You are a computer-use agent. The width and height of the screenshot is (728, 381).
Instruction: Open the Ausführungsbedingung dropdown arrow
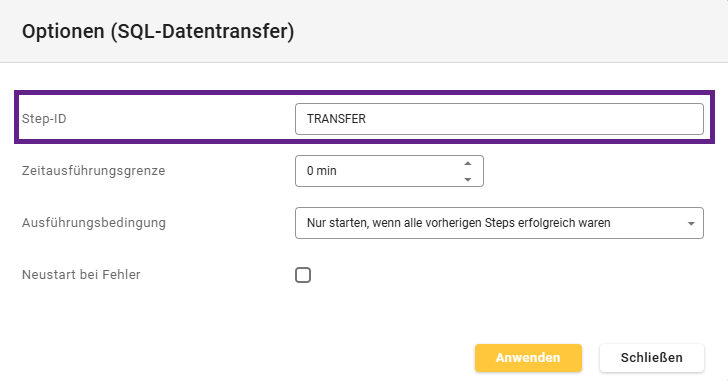coord(691,224)
